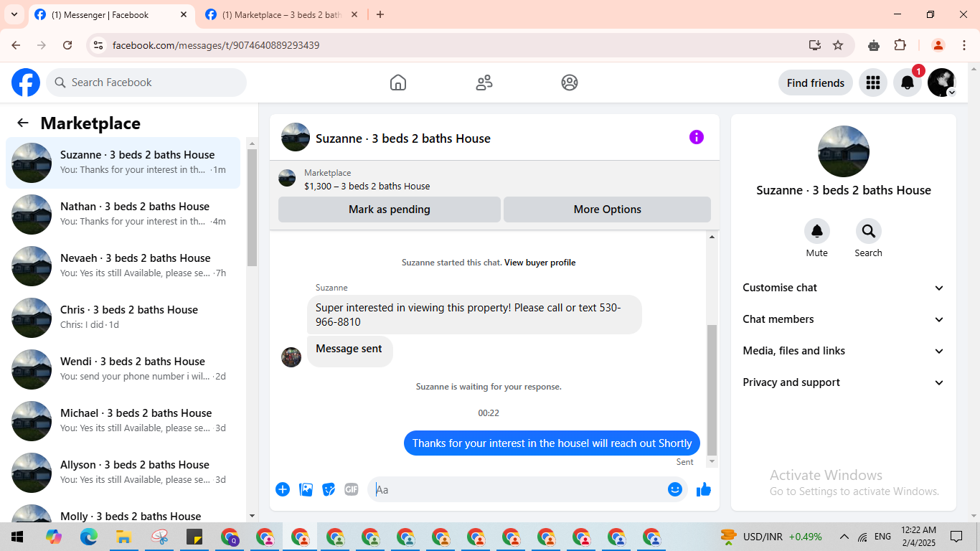980x551 pixels.
Task: Click the Mark as pending button
Action: (390, 209)
